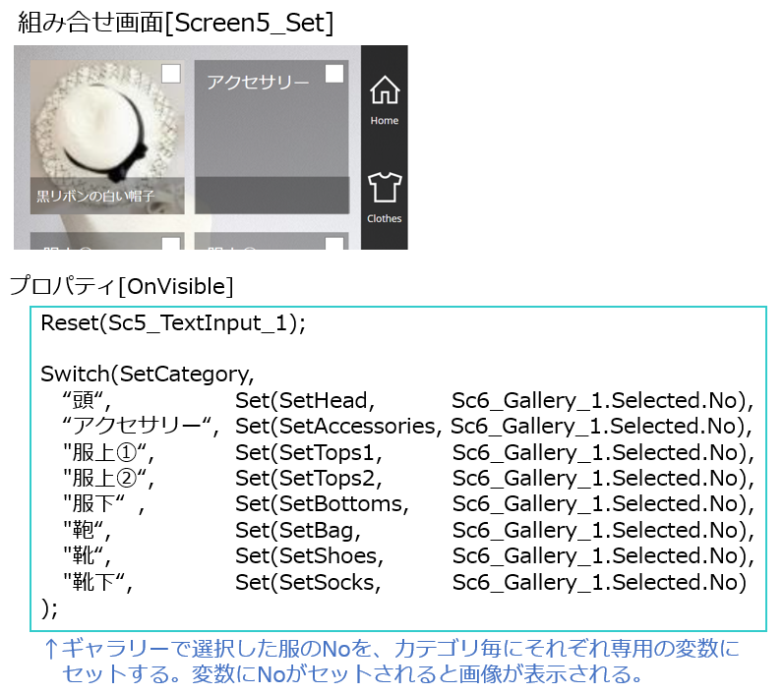
Task: Click Set(SetAccessories, in the code
Action: 338,427
